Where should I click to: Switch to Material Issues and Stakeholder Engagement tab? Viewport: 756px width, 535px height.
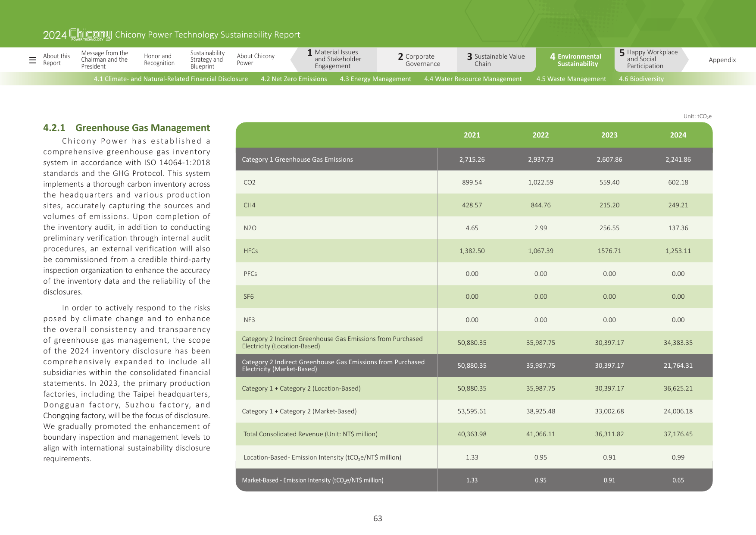(x=334, y=59)
